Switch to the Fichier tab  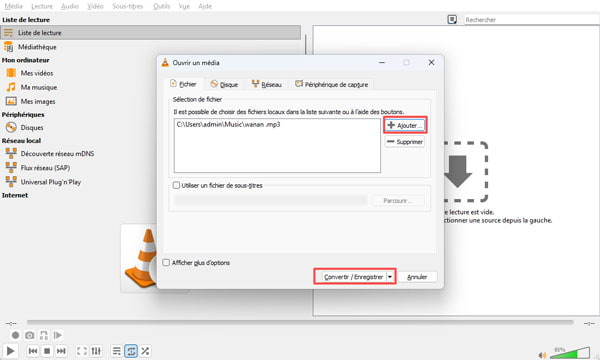point(183,84)
